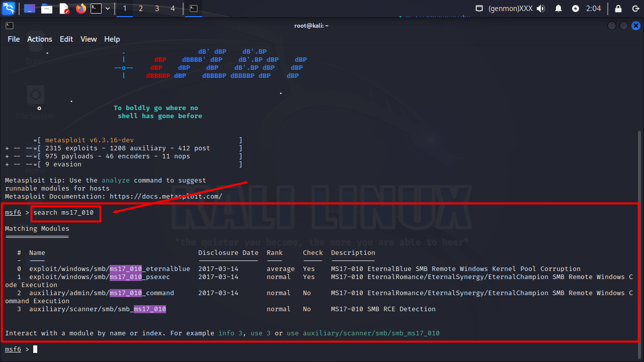Click the network connection tray icon
This screenshot has width=644, height=362.
click(x=479, y=9)
